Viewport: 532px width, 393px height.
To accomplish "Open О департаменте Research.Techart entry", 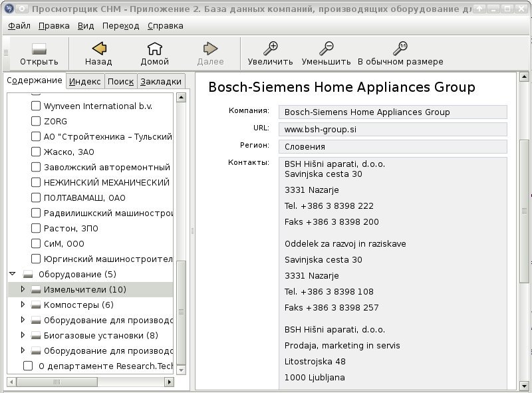I will point(106,366).
